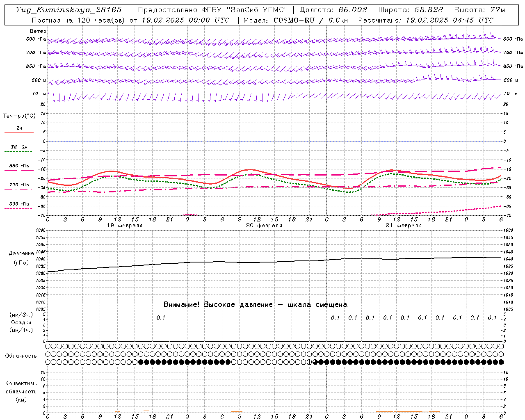Click the Долгота: 66.003 value
This screenshot has width=525, height=420.
click(x=333, y=10)
